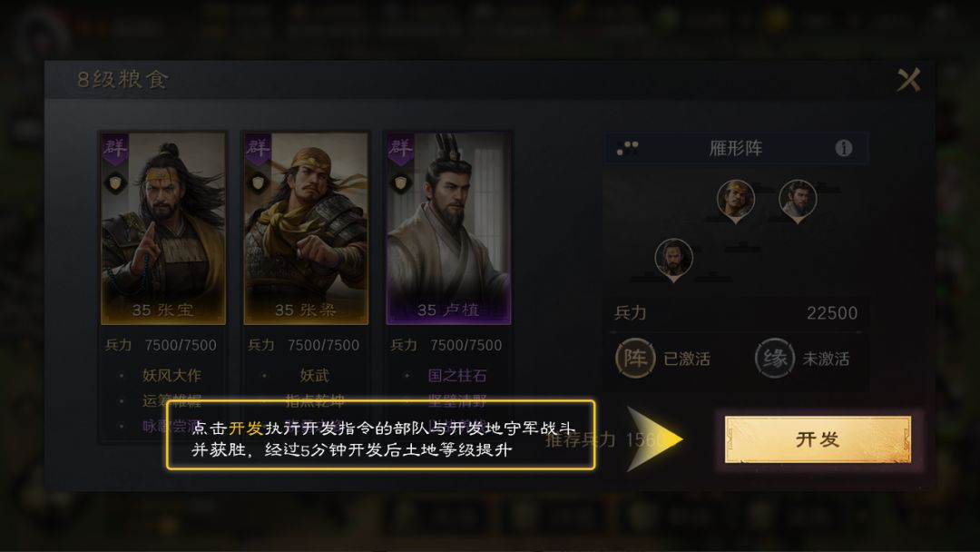This screenshot has width=980, height=552.
Task: Select the lower-left general portrait in formation
Action: pos(673,260)
